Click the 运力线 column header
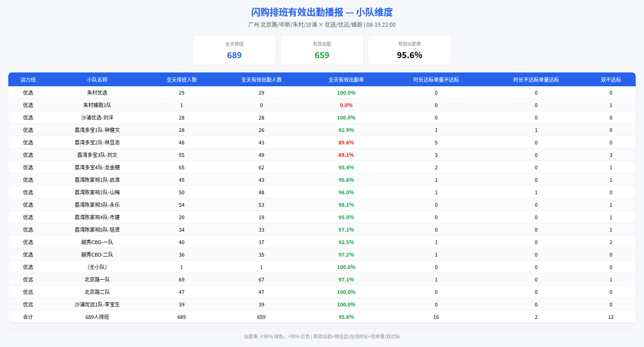The width and height of the screenshot is (644, 347). click(x=28, y=80)
